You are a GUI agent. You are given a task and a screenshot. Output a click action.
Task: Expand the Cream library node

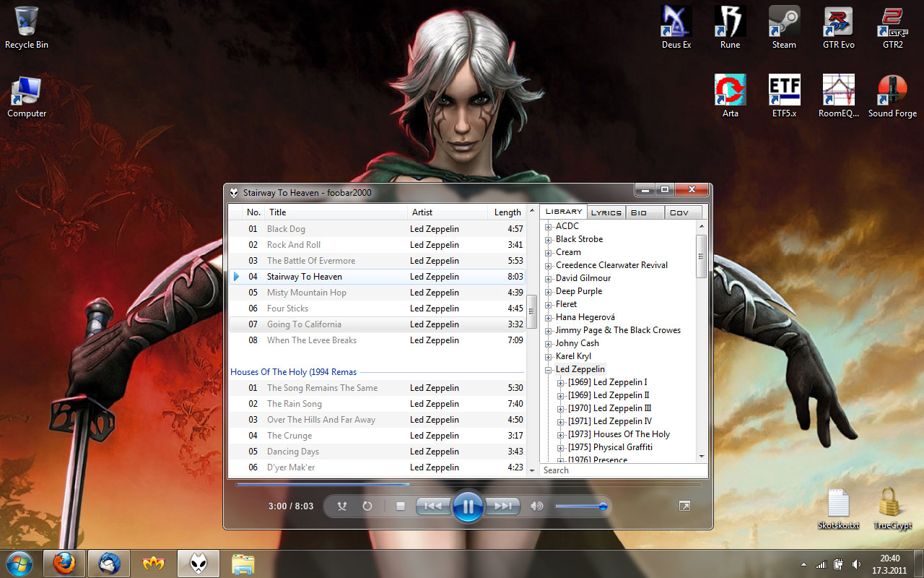pyautogui.click(x=549, y=253)
